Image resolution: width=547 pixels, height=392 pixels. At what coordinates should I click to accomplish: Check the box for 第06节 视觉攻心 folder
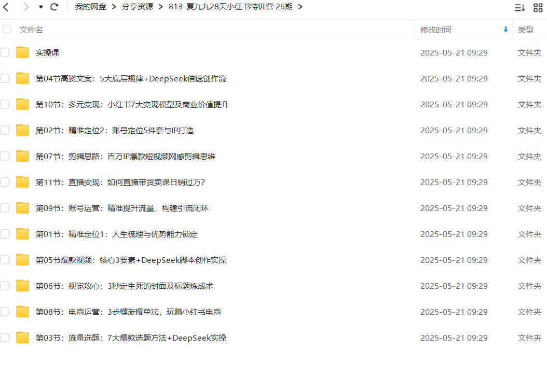tap(5, 286)
